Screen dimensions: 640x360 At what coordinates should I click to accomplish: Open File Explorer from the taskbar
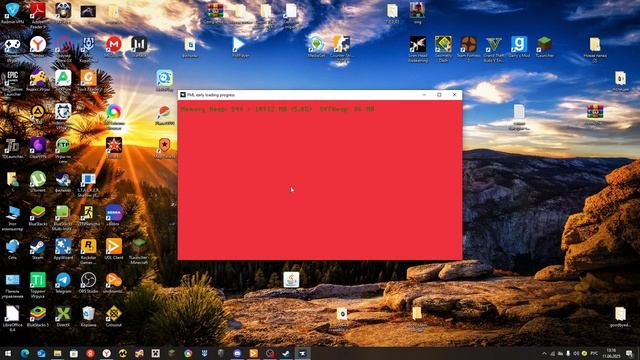click(x=58, y=353)
